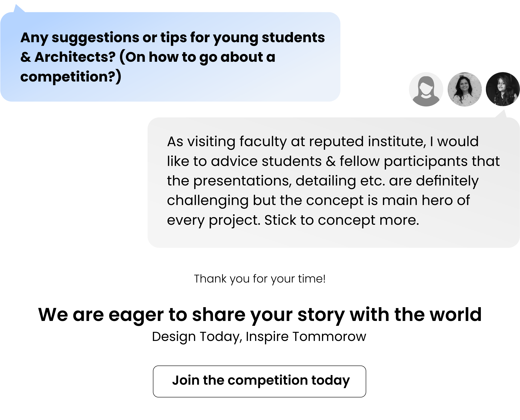Click the Join the competition today button
Screen dimensions: 520x420
point(259,381)
